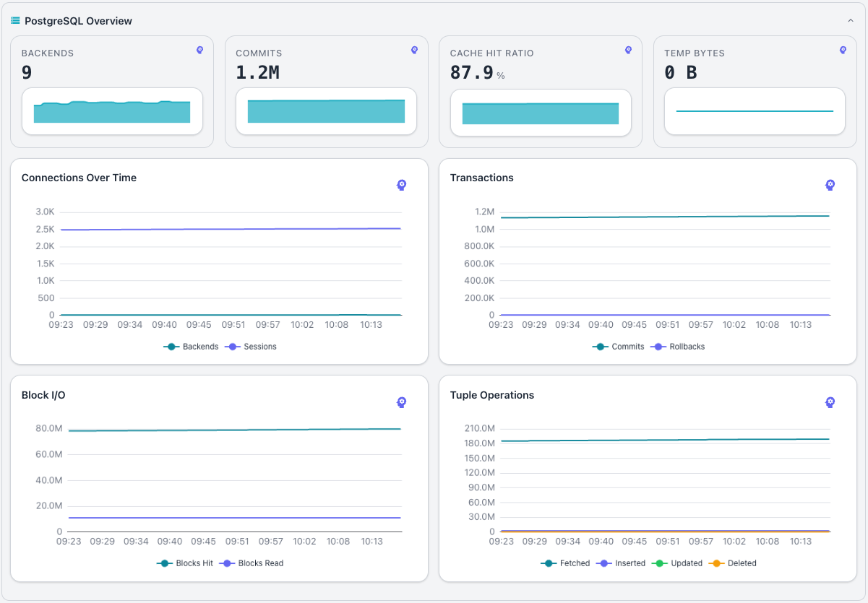
Task: Click the Blocks Hit line in Block I/O chart
Action: click(x=235, y=430)
